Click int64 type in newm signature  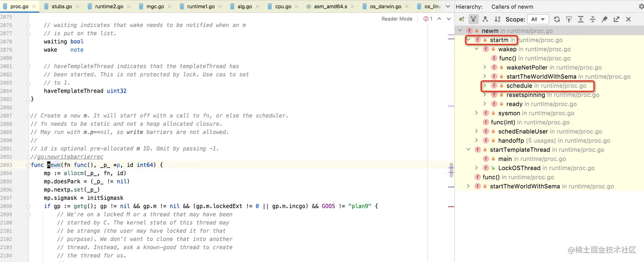(x=145, y=165)
